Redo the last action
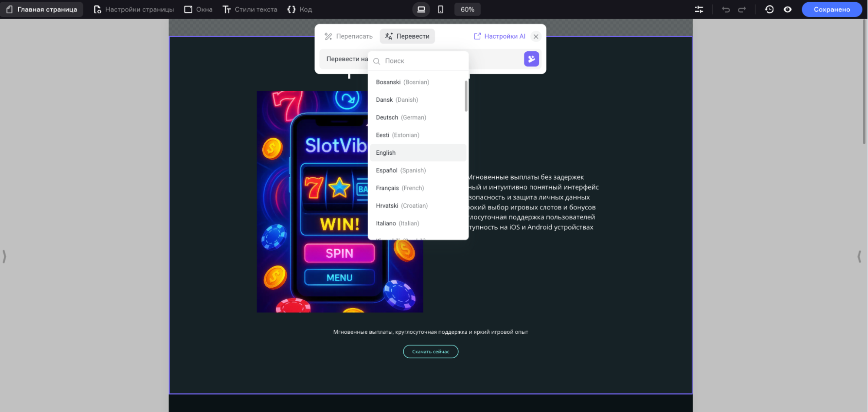This screenshot has width=868, height=412. [x=742, y=9]
